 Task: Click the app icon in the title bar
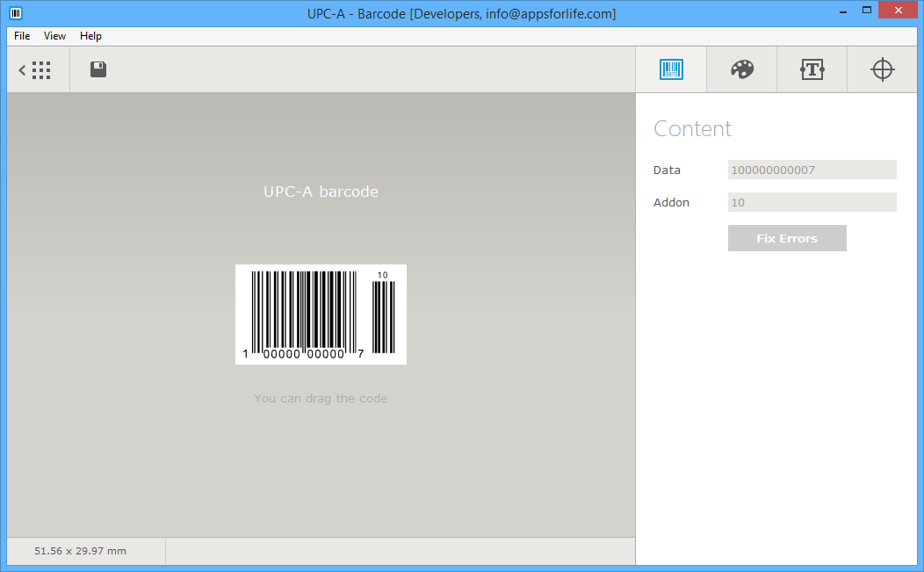(14, 11)
